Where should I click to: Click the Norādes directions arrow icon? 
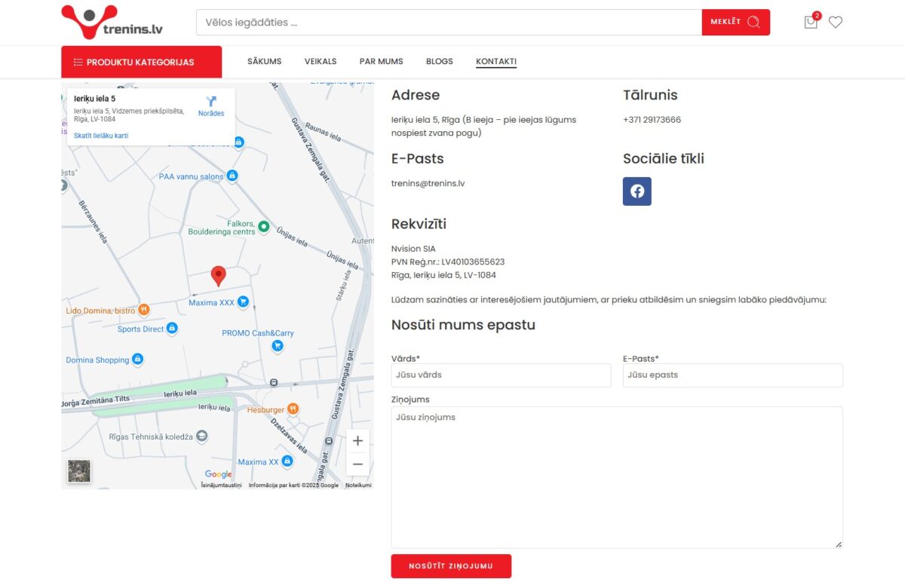point(211,103)
